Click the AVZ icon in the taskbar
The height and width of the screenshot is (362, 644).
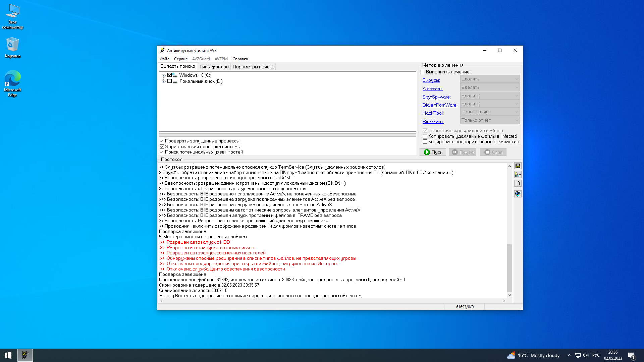25,355
